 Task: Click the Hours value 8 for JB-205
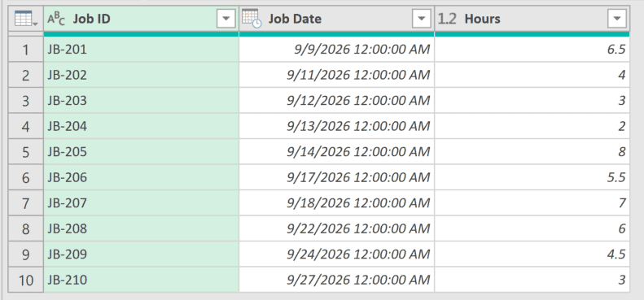coord(532,152)
